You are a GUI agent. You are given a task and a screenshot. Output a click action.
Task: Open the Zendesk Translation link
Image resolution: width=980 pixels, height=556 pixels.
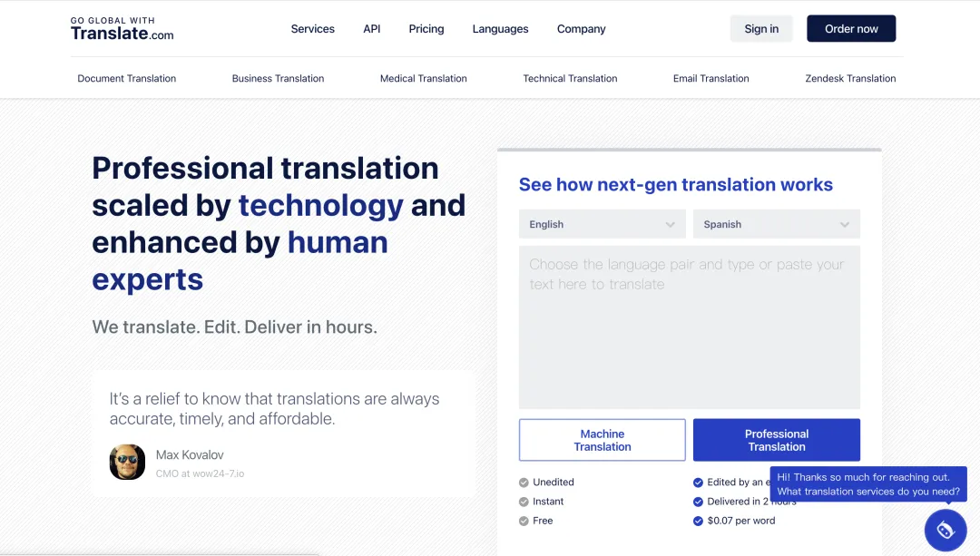click(x=850, y=79)
